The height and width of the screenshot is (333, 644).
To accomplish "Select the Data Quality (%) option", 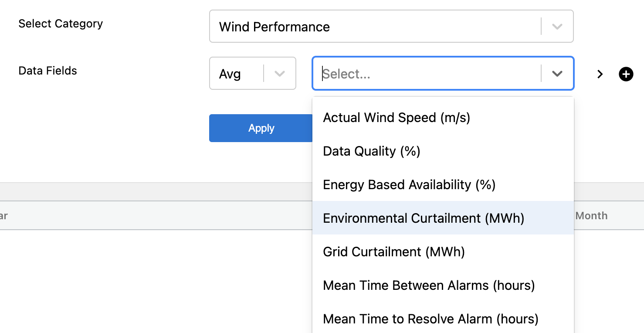I will click(372, 151).
